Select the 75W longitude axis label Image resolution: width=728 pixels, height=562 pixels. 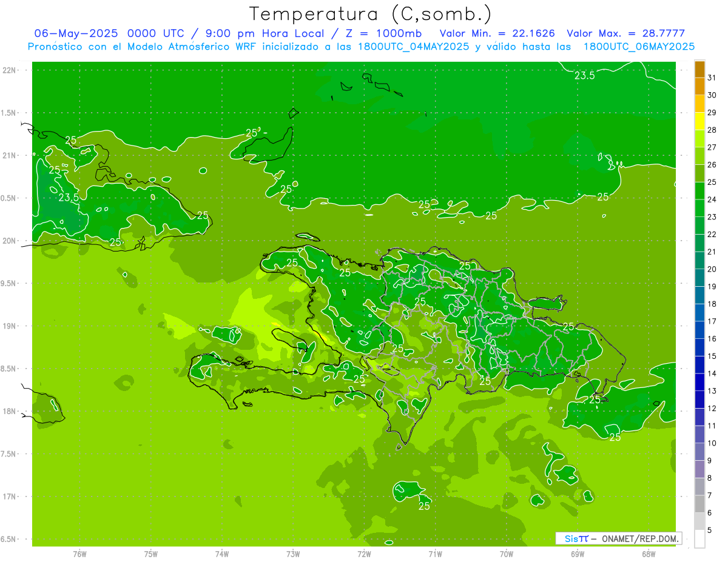tap(150, 554)
